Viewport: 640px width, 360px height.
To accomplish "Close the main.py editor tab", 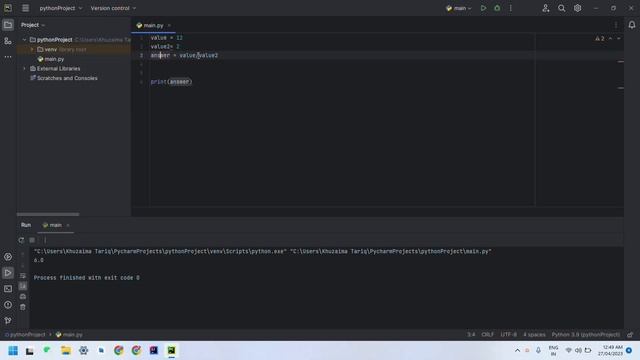I will tap(169, 25).
